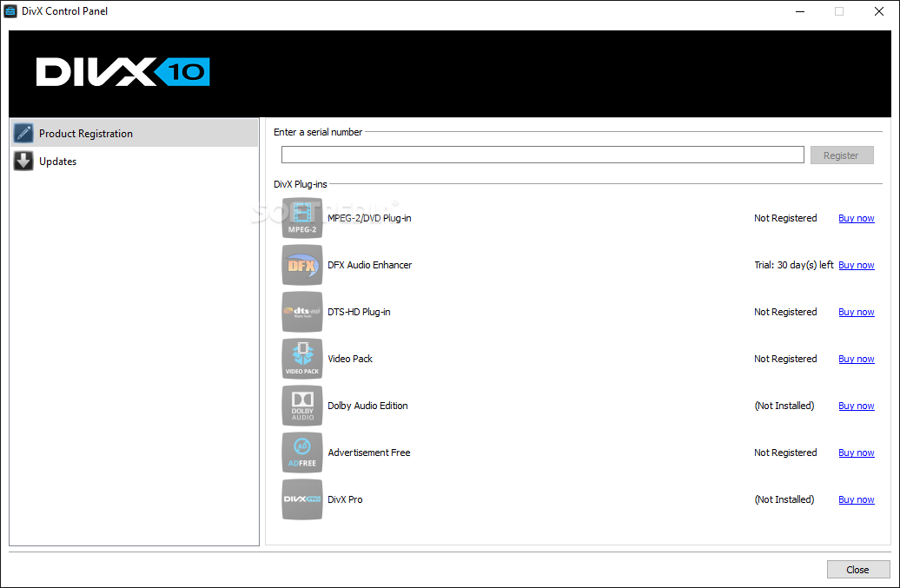The image size is (900, 588).
Task: Switch to the Updates section
Action: (135, 162)
